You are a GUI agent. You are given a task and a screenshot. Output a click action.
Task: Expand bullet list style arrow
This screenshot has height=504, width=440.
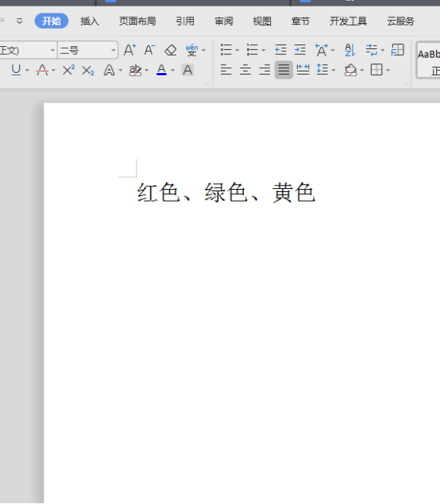(237, 51)
